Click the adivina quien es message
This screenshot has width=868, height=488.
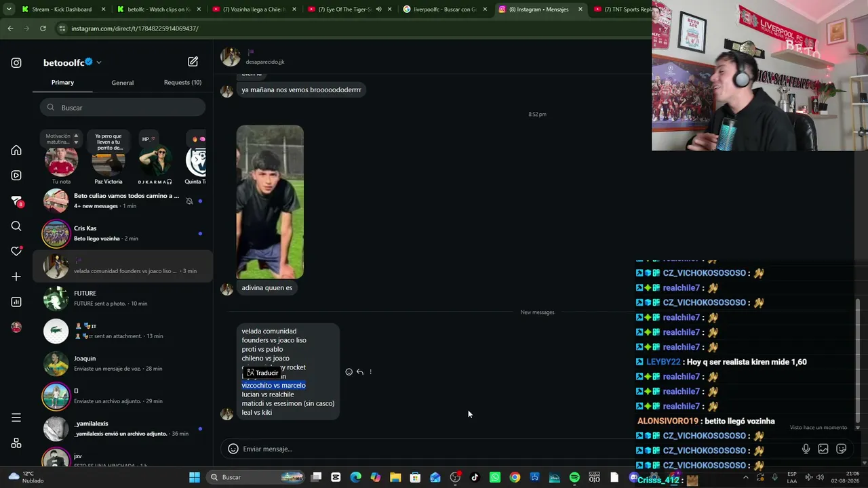click(x=267, y=288)
